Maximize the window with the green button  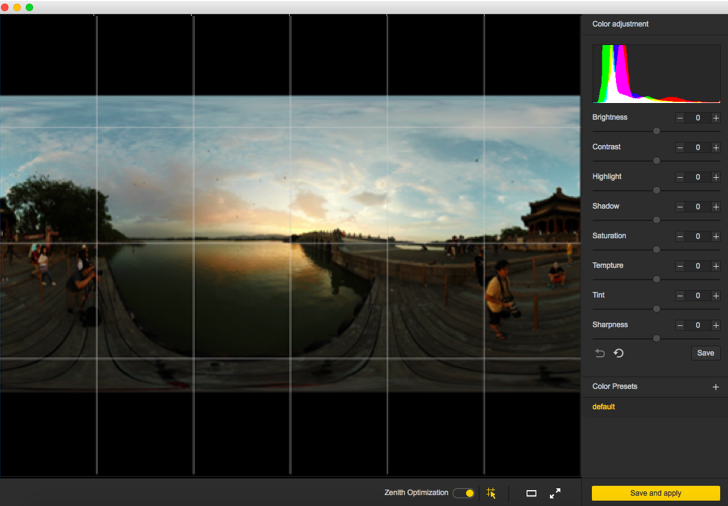click(29, 7)
